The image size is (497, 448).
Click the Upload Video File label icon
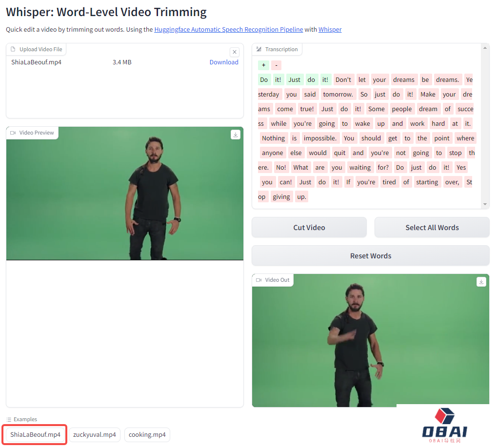click(x=13, y=49)
